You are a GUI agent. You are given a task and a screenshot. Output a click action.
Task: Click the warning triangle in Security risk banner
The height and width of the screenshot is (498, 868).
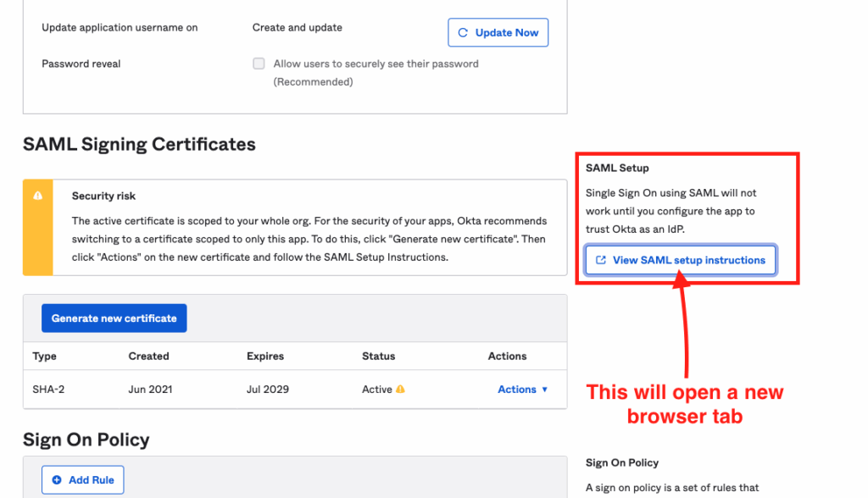37,196
